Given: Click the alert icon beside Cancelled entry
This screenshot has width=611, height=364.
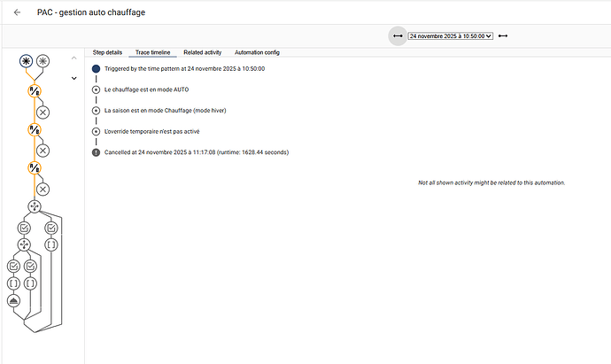Looking at the screenshot, I should click(x=96, y=152).
